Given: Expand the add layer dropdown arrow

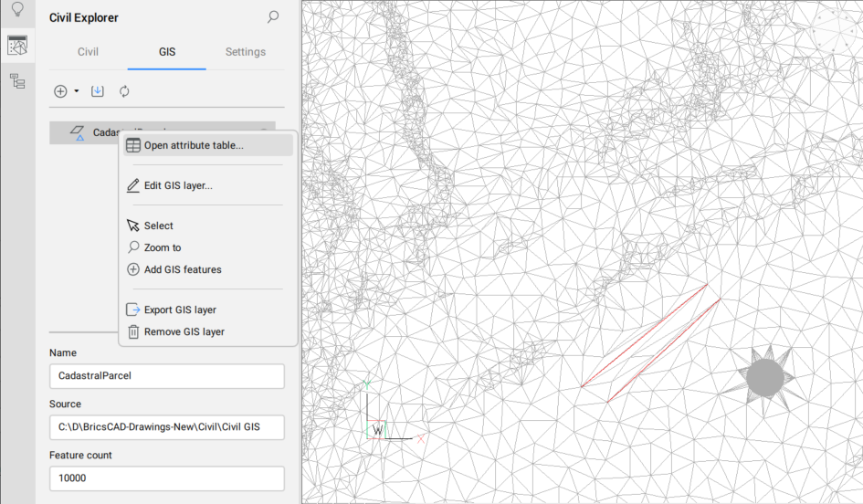Looking at the screenshot, I should 77,91.
